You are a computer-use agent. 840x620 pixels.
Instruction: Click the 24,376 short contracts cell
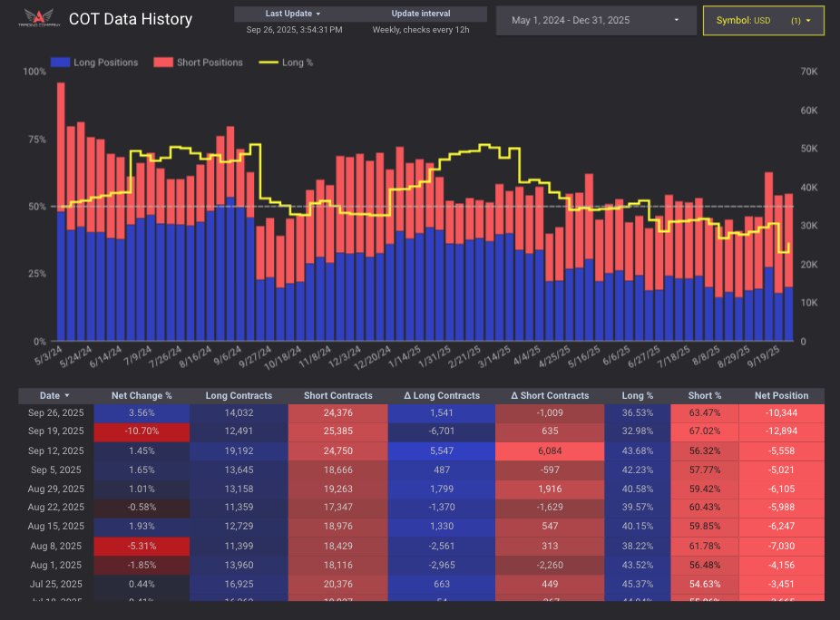pyautogui.click(x=337, y=412)
